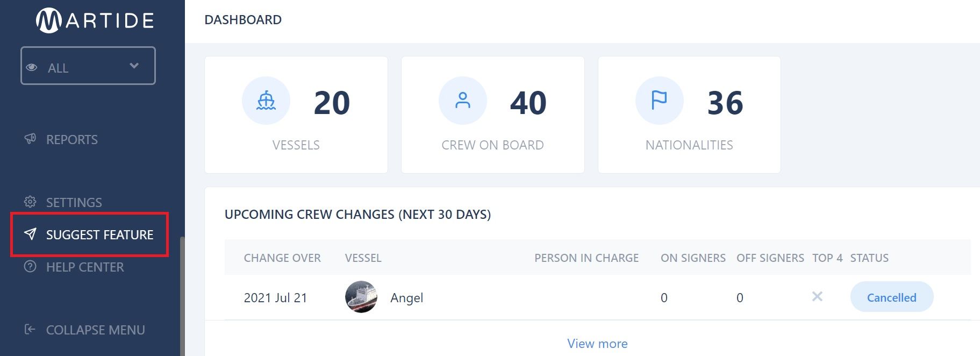This screenshot has width=980, height=356.
Task: Open Help Center menu item
Action: [x=85, y=267]
